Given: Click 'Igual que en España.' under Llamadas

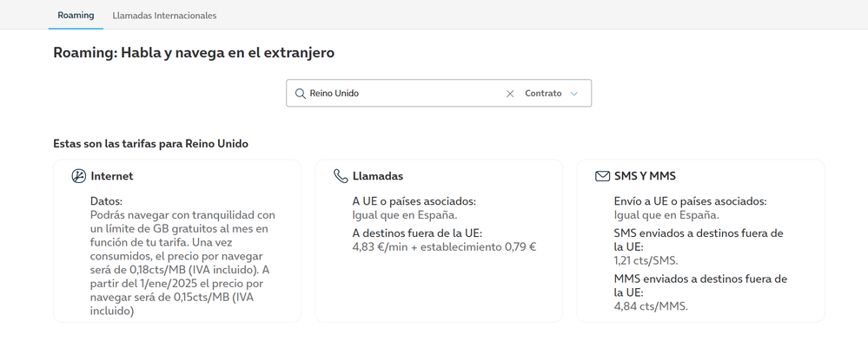Looking at the screenshot, I should click(x=405, y=215).
